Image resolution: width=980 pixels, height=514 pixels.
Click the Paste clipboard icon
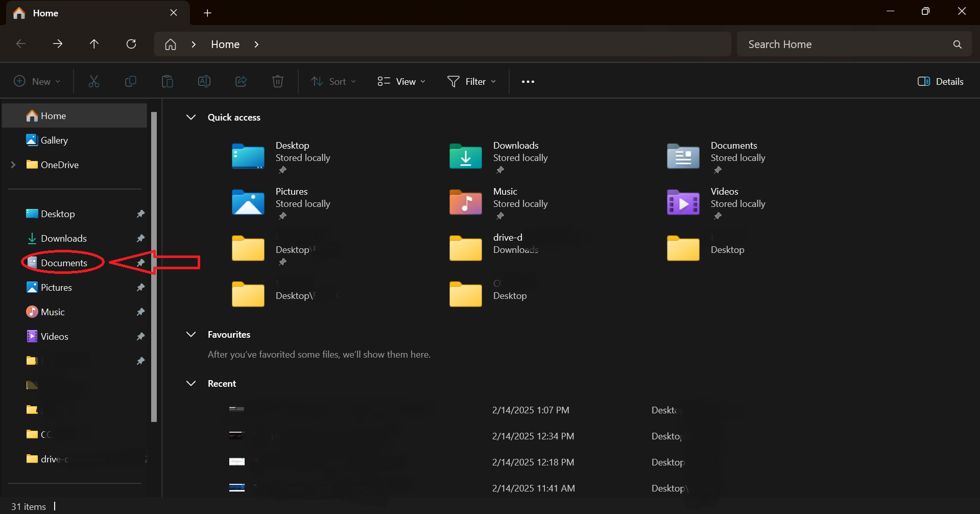(168, 81)
